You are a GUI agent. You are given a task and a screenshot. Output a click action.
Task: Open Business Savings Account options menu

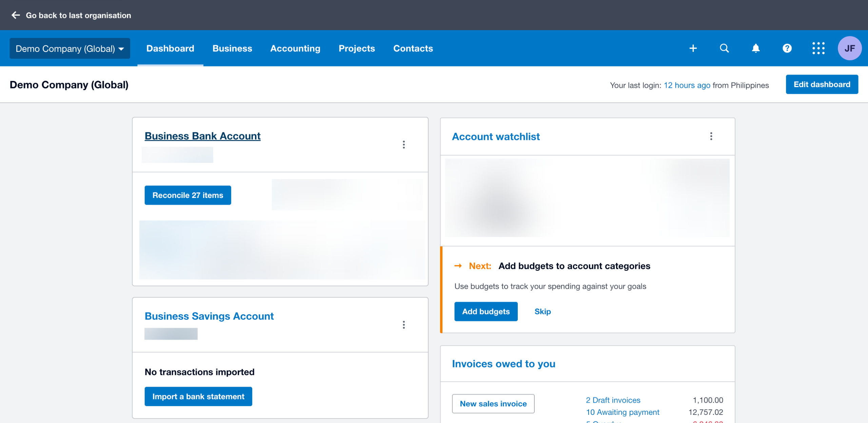click(403, 325)
